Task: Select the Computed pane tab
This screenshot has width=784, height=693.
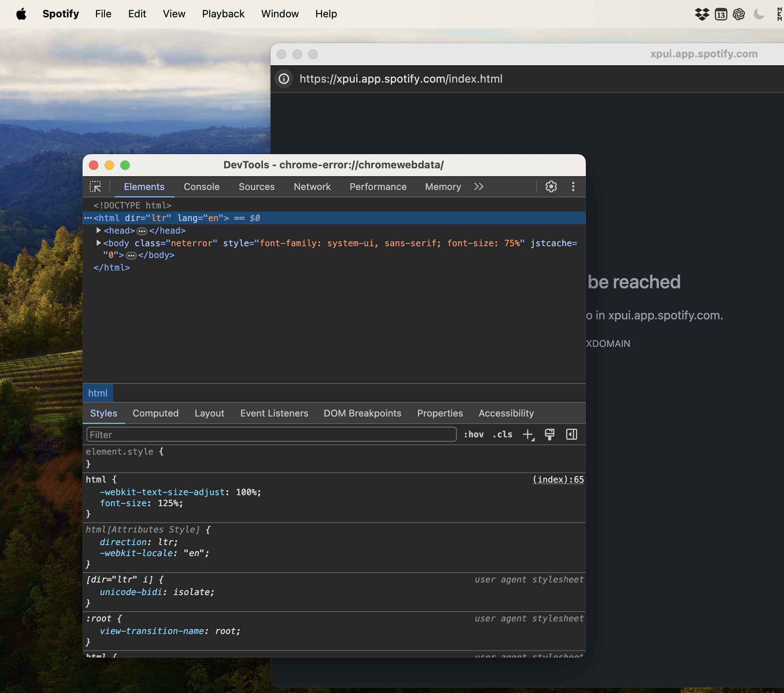Action: pos(155,413)
